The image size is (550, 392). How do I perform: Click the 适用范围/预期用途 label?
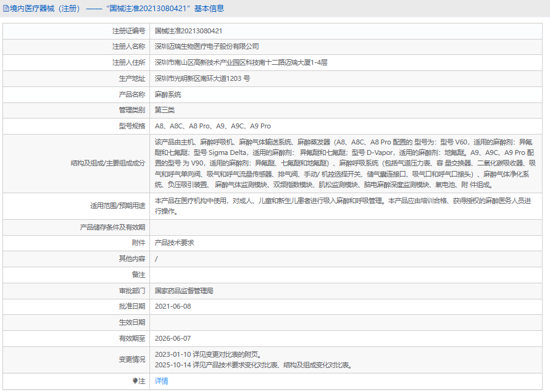tap(117, 206)
